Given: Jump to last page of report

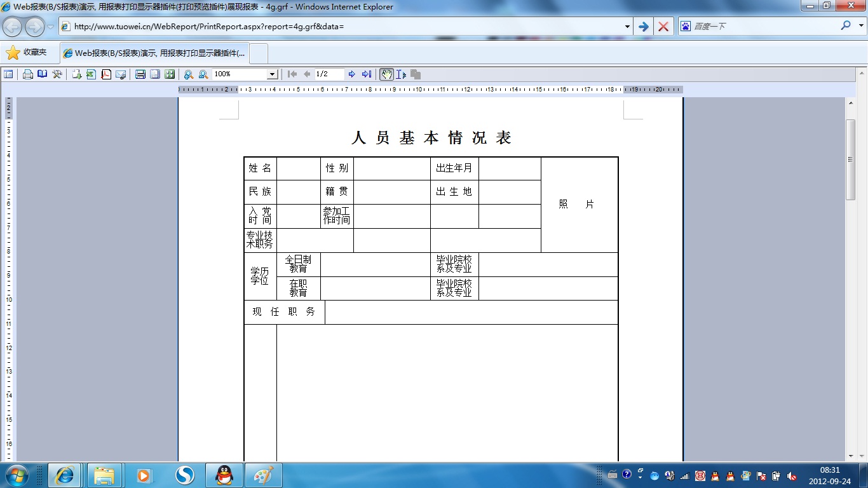Looking at the screenshot, I should click(x=367, y=74).
